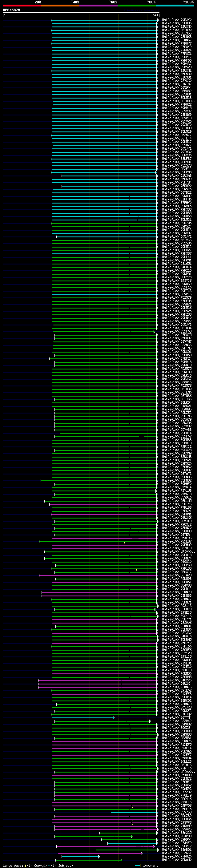
Task: Select the UniRef100_B9S0X5 label
Action: coord(177,830)
